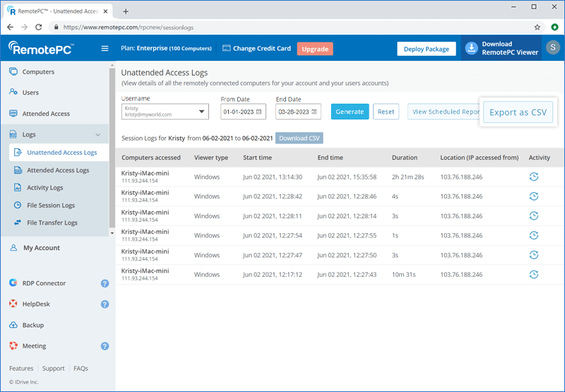This screenshot has height=392, width=565.
Task: Click help icon beside RDP Connector
Action: (x=105, y=283)
